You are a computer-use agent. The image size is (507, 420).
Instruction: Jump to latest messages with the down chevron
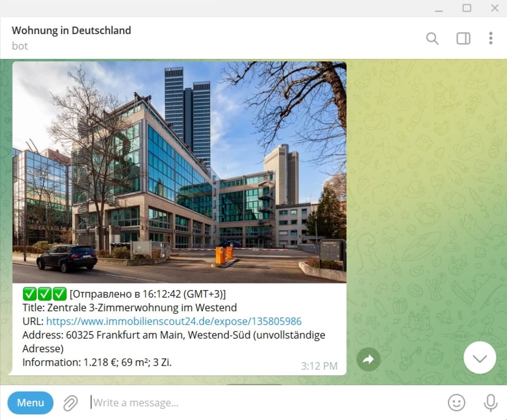480,358
